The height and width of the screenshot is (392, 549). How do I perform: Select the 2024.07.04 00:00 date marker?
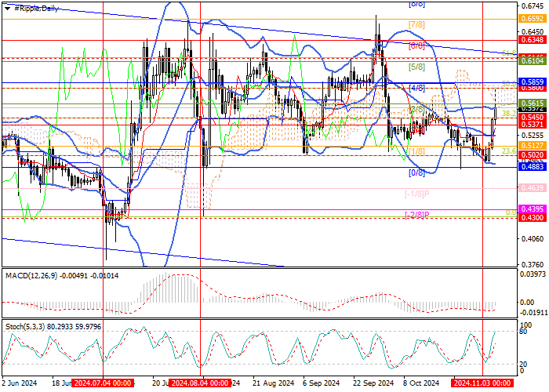(x=103, y=383)
